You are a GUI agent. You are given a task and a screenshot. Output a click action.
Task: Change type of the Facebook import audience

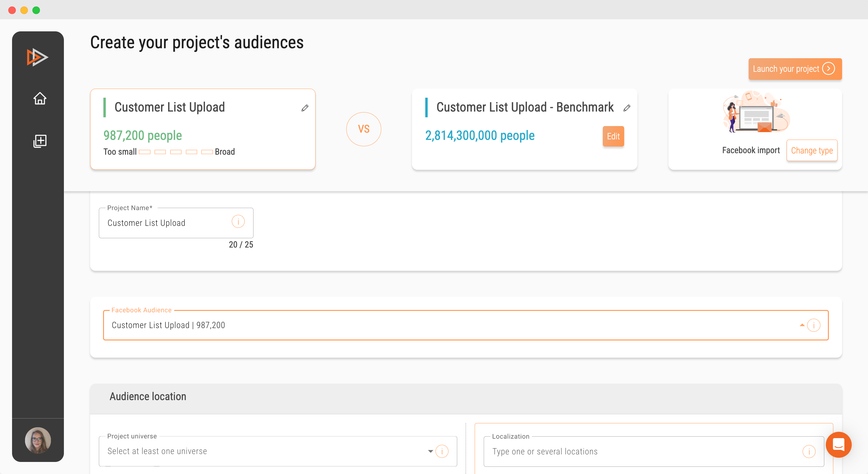point(812,150)
